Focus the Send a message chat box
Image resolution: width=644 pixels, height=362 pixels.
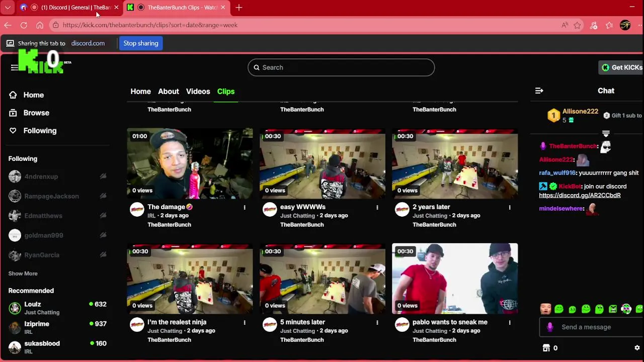tap(592, 327)
